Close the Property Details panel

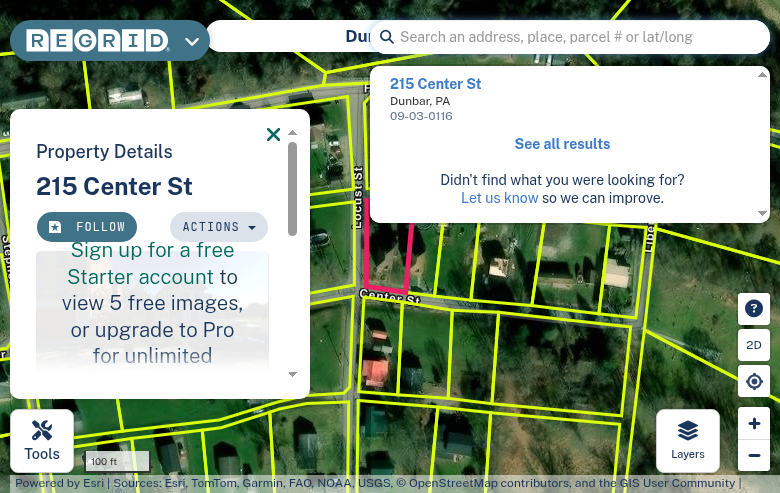pos(274,134)
